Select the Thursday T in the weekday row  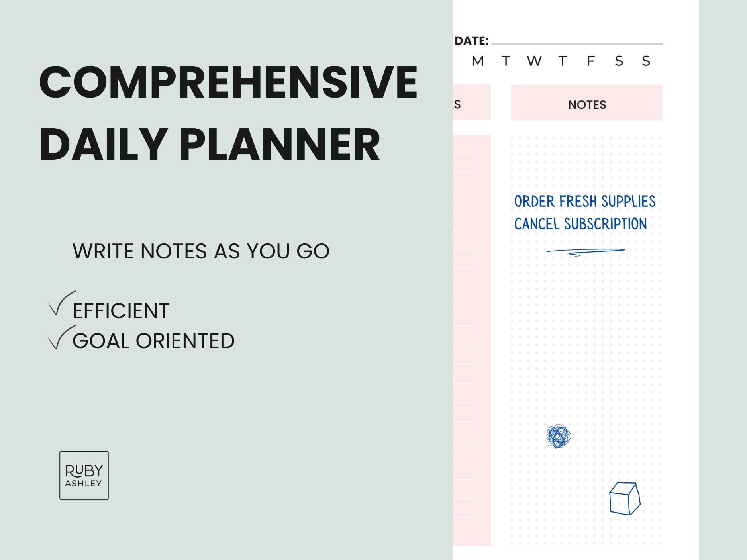coord(562,61)
